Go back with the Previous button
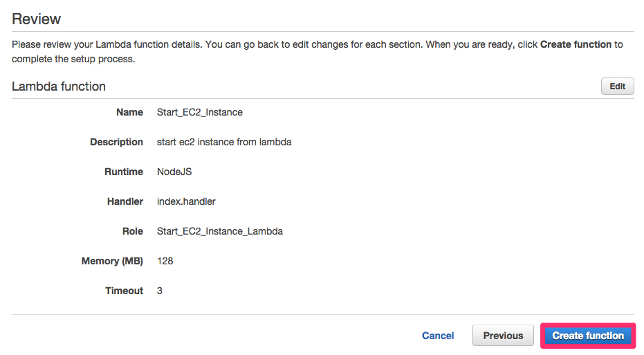 503,336
